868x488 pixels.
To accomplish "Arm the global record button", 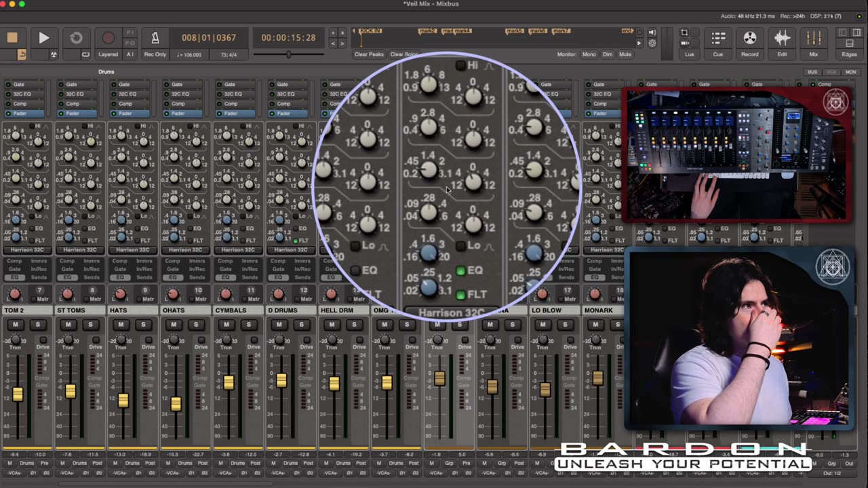I will 108,38.
